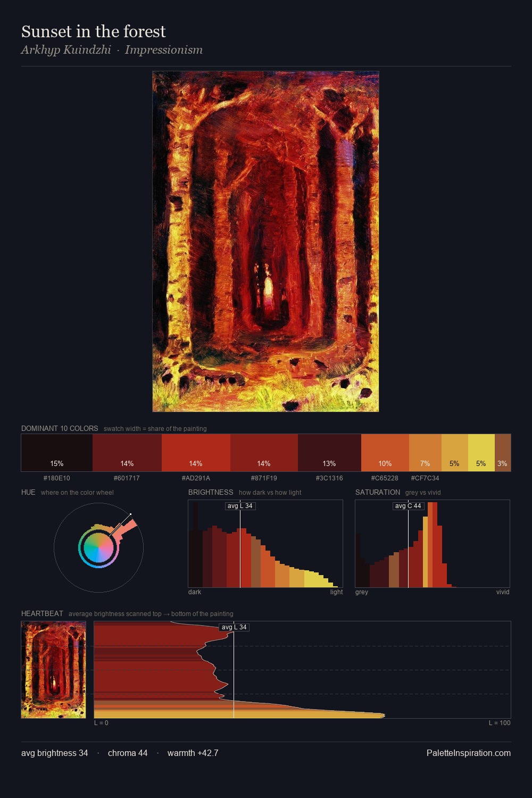Click the 'avg brightness 34' footer stat
This screenshot has height=798, width=532.
pos(55,753)
